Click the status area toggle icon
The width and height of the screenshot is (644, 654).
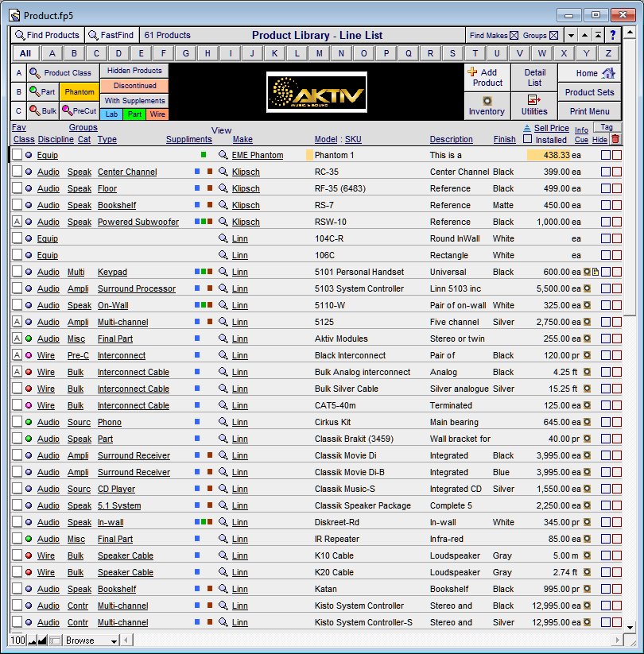[x=55, y=640]
